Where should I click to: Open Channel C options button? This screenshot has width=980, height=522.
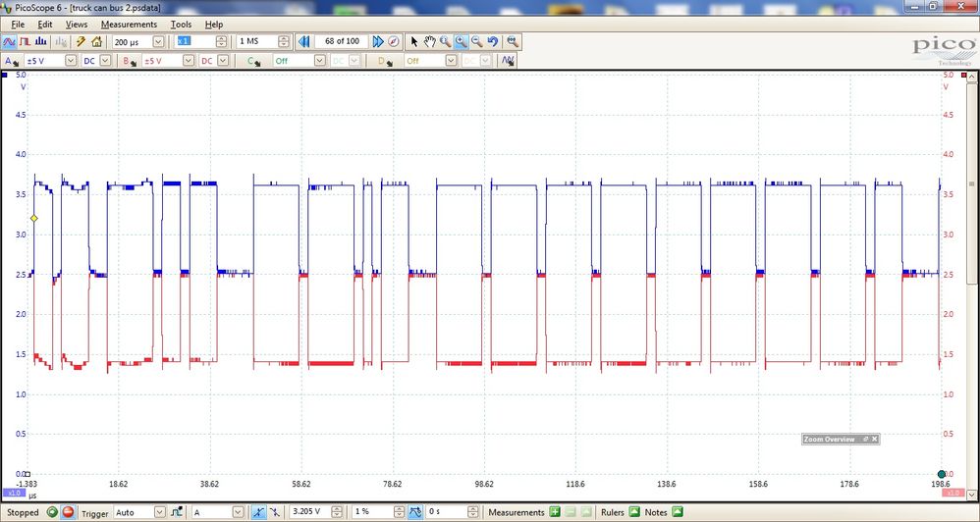253,61
